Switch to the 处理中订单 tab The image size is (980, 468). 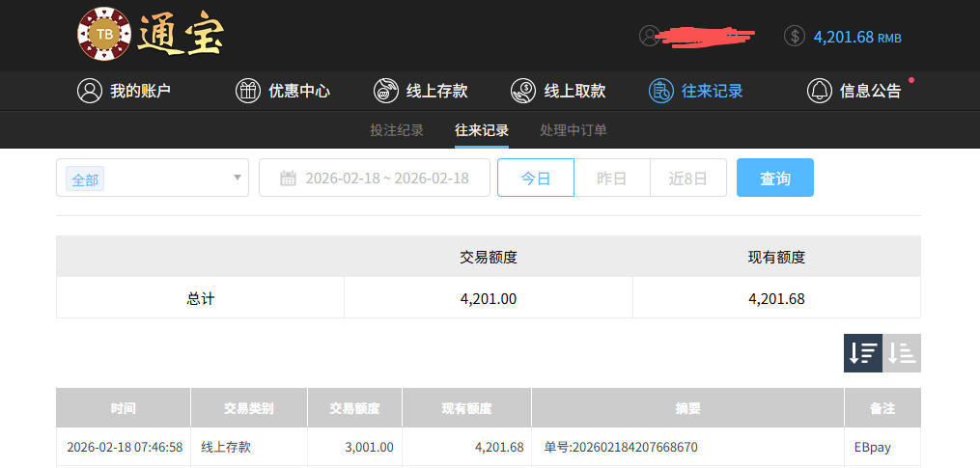click(x=574, y=130)
